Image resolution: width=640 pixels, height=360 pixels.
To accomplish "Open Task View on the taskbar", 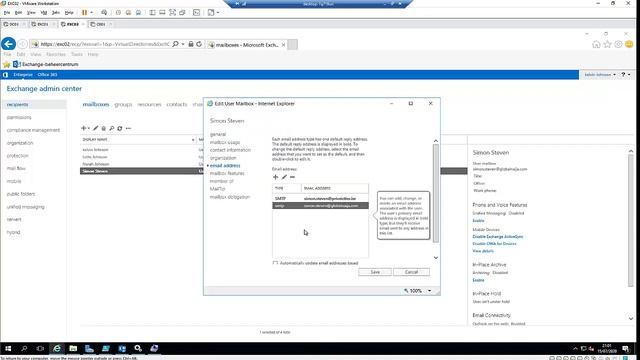I will click(40, 348).
